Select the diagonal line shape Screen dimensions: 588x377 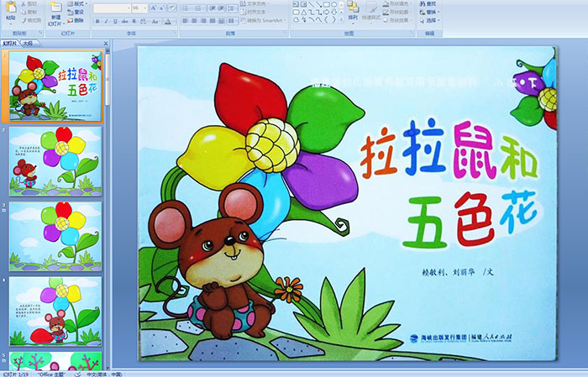coord(311,5)
